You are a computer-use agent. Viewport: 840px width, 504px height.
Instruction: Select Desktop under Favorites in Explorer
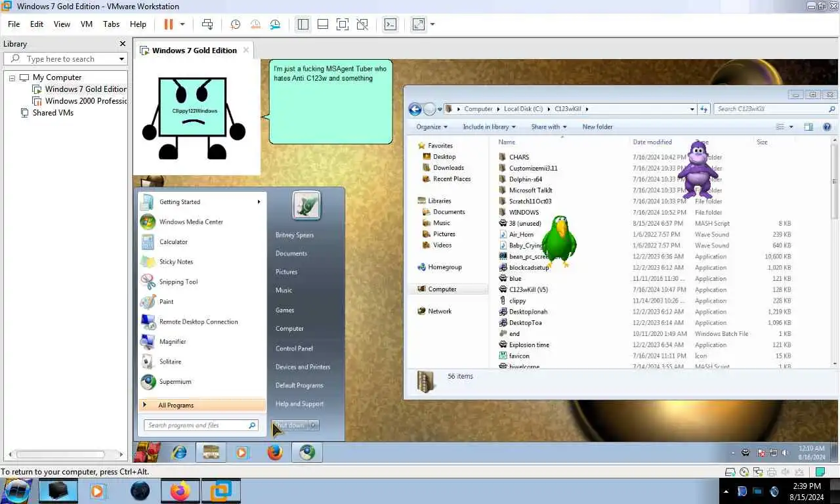[x=444, y=157]
